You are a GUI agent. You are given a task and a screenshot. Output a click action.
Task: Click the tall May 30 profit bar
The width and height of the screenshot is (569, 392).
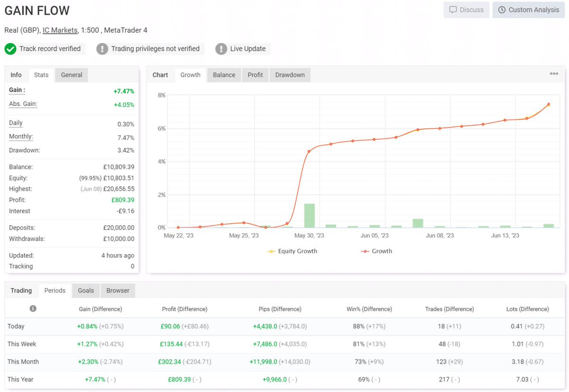309,216
